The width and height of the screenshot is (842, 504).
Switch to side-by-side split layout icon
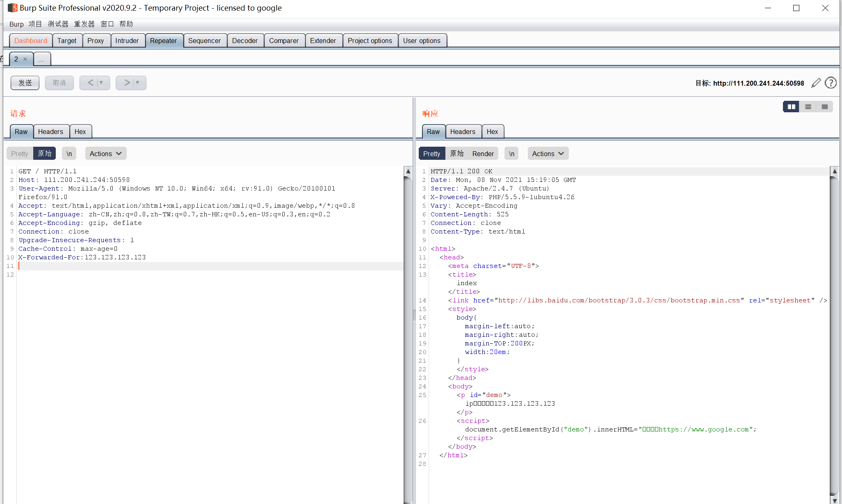click(x=791, y=107)
